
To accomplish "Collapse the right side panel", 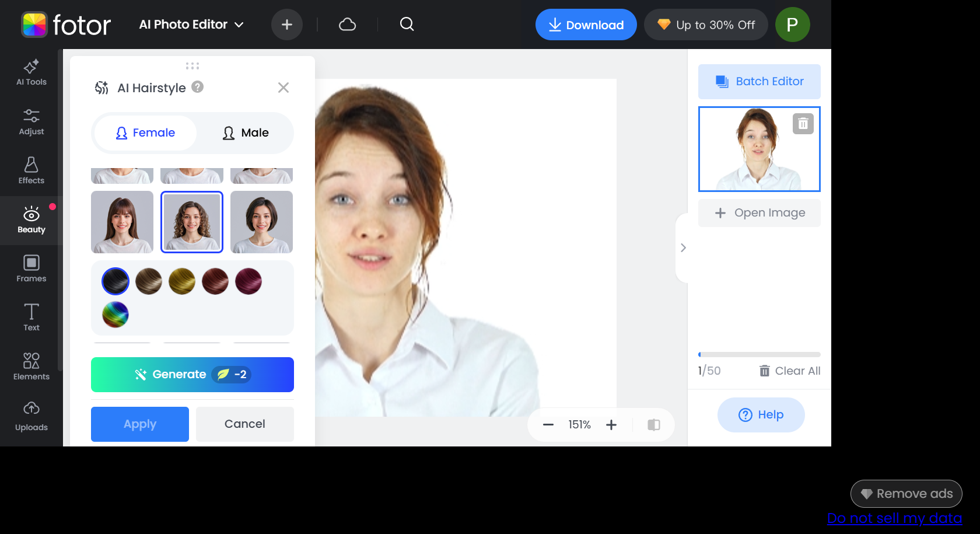I will (x=682, y=248).
